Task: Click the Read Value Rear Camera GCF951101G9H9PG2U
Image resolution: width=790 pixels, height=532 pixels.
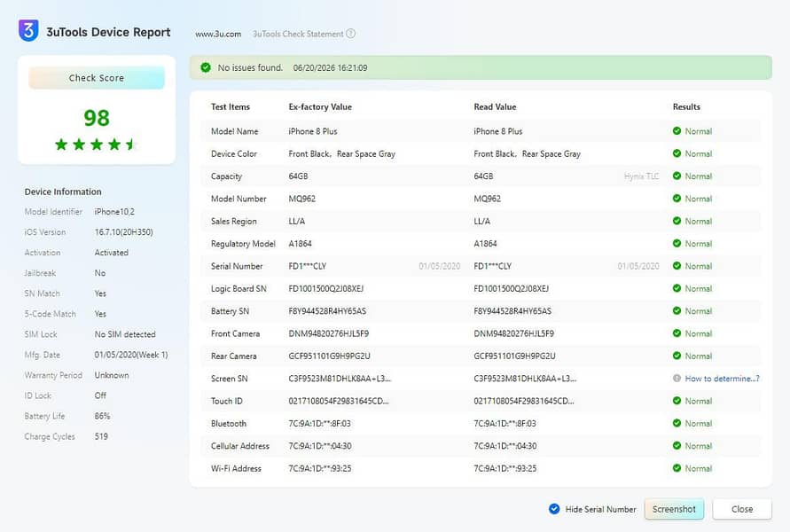Action: (514, 356)
